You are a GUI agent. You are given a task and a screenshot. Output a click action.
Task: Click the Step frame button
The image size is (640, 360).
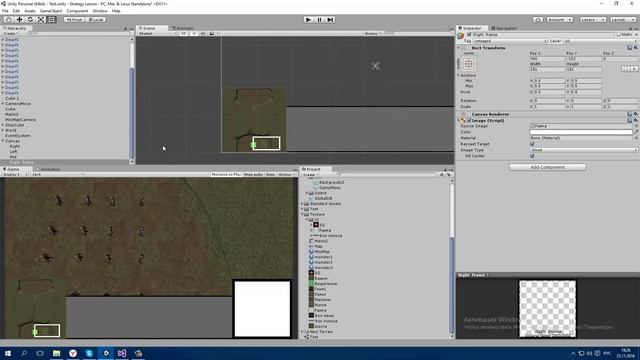point(330,20)
